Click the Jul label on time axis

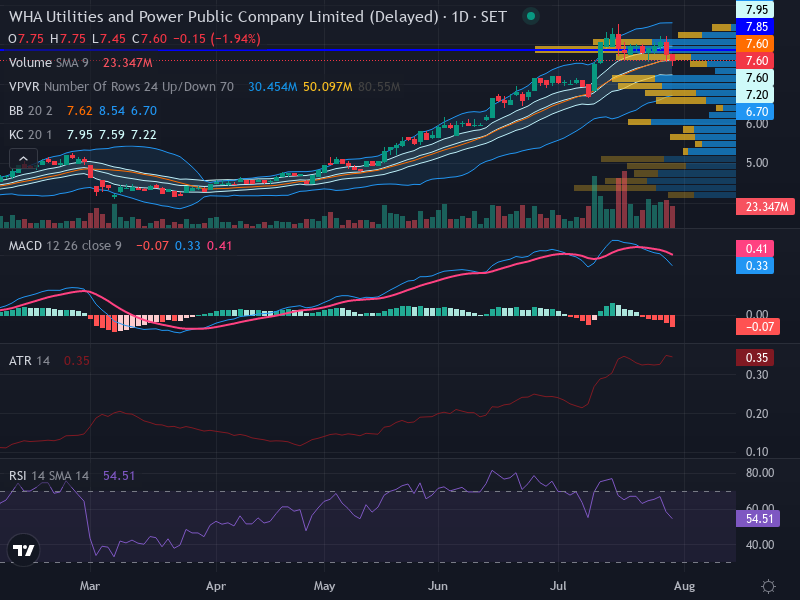pyautogui.click(x=558, y=586)
